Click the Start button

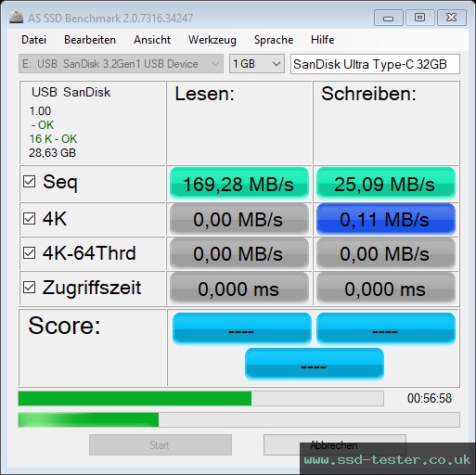tap(161, 444)
